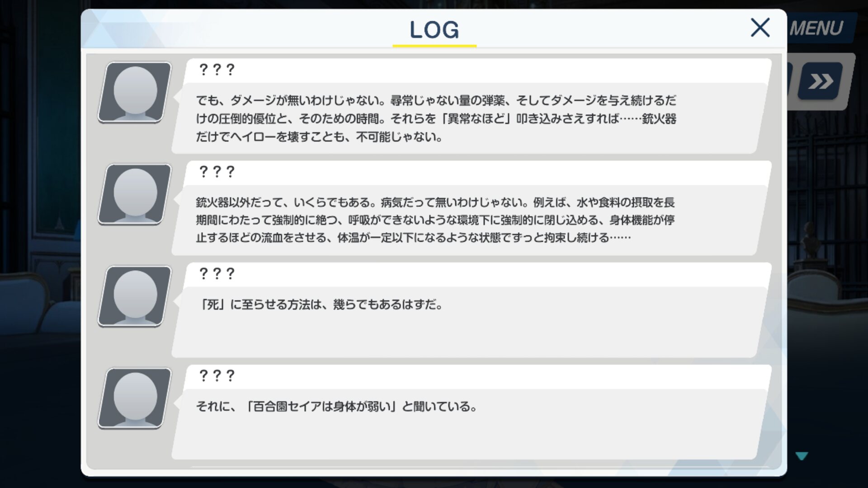
Task: Tap the fast-forward skip arrows icon
Action: [x=821, y=81]
